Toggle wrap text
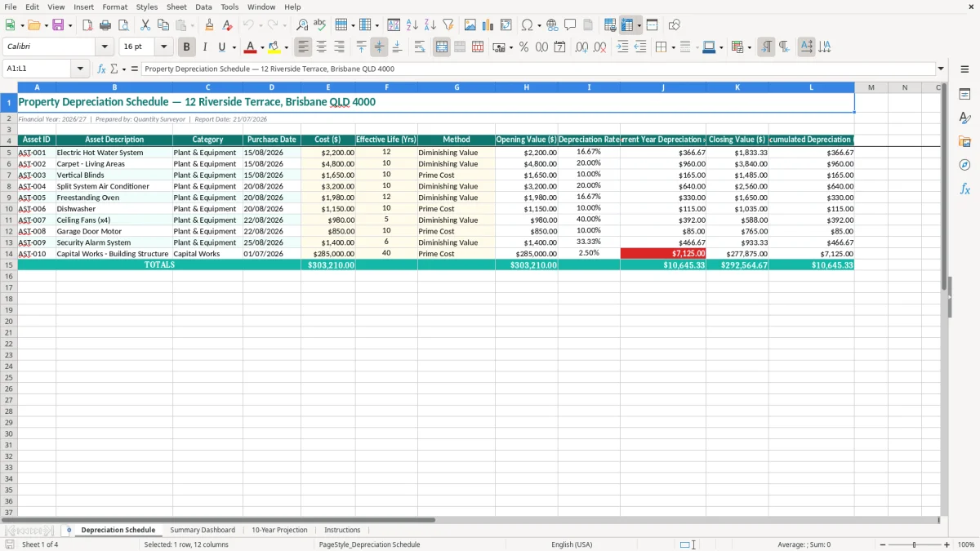Image resolution: width=980 pixels, height=551 pixels. pos(420,47)
